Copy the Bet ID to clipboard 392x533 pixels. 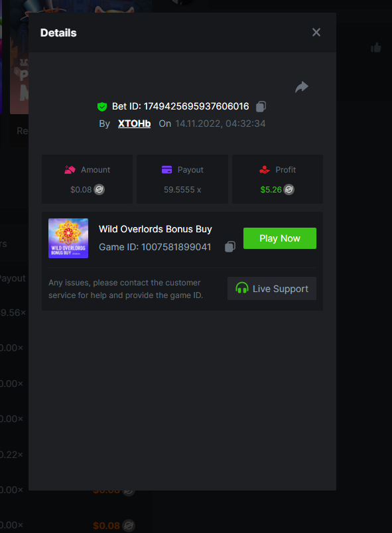(x=261, y=106)
